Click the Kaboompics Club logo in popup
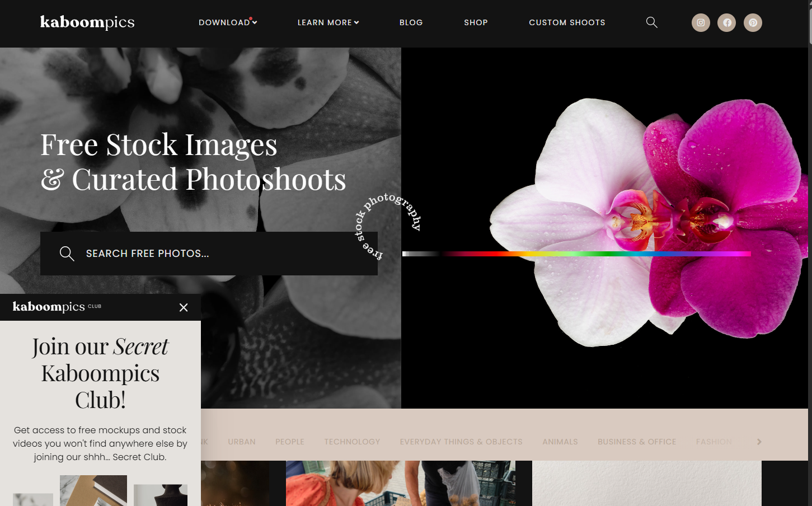The height and width of the screenshot is (506, 812). pos(57,307)
